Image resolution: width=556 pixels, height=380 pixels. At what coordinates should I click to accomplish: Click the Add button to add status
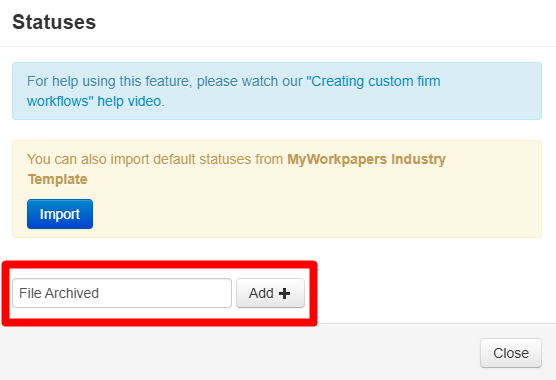pyautogui.click(x=270, y=293)
